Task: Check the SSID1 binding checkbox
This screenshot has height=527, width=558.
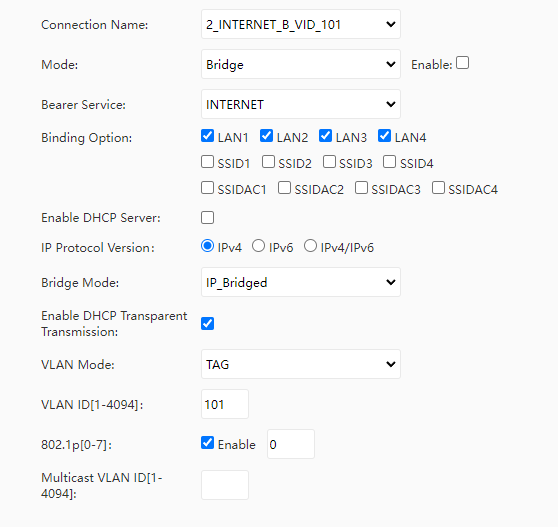Action: coord(207,162)
